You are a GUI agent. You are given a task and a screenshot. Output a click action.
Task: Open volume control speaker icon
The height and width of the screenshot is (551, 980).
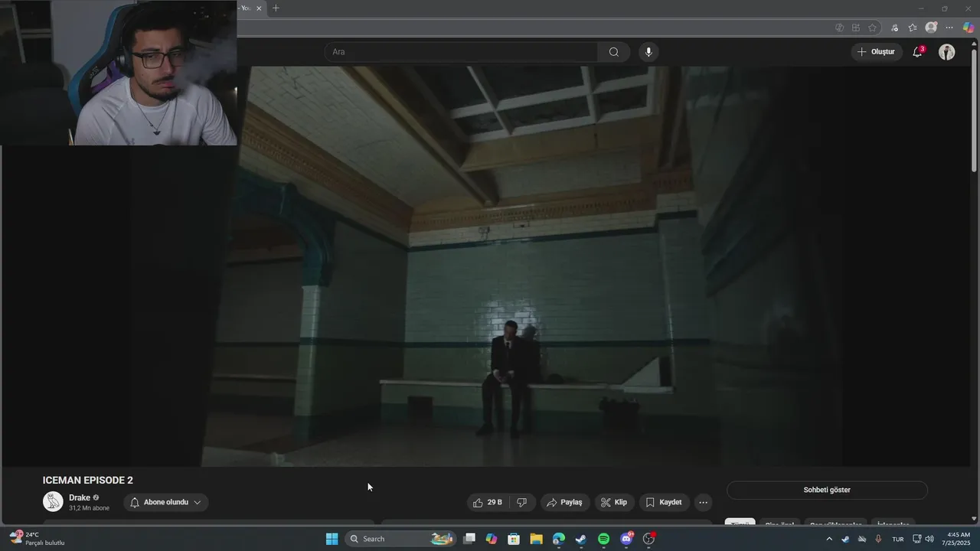pos(929,539)
